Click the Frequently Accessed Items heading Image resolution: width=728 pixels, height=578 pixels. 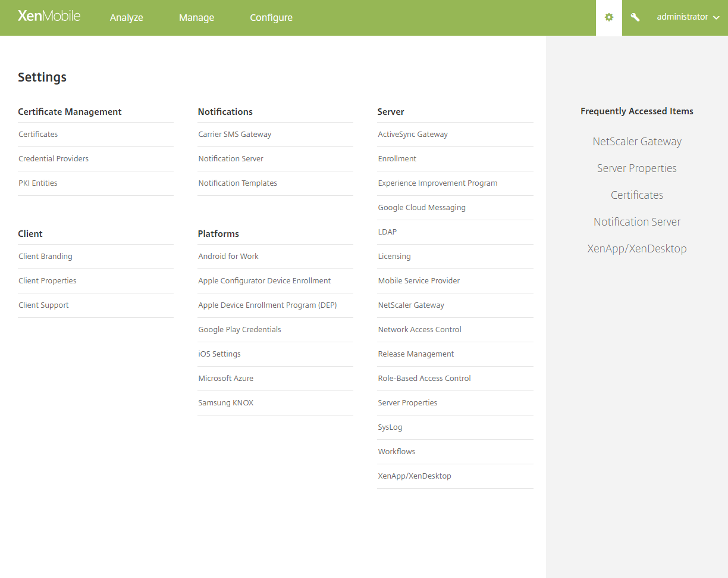pyautogui.click(x=637, y=111)
